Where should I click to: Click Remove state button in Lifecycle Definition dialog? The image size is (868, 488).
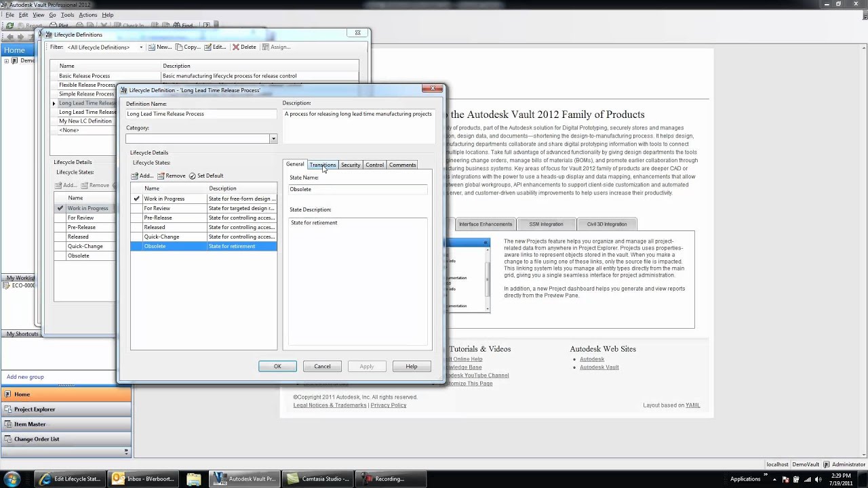tap(171, 176)
